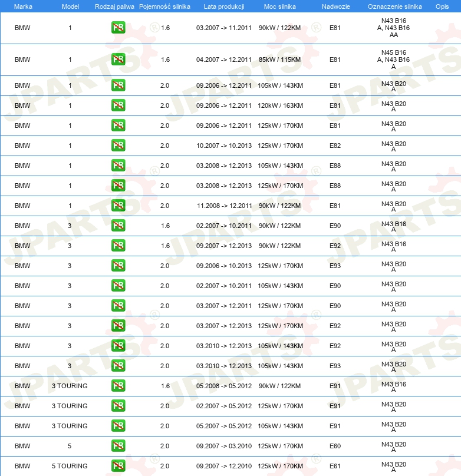461x476 pixels.
Task: Click fuel icon in E88 105kW/143KM row
Action: pos(118,166)
